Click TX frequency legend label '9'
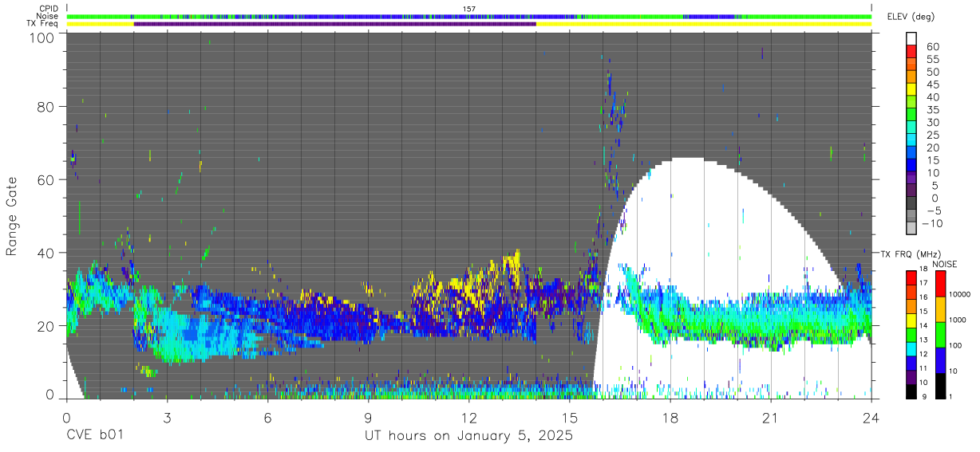The height and width of the screenshot is (452, 980). pos(924,396)
